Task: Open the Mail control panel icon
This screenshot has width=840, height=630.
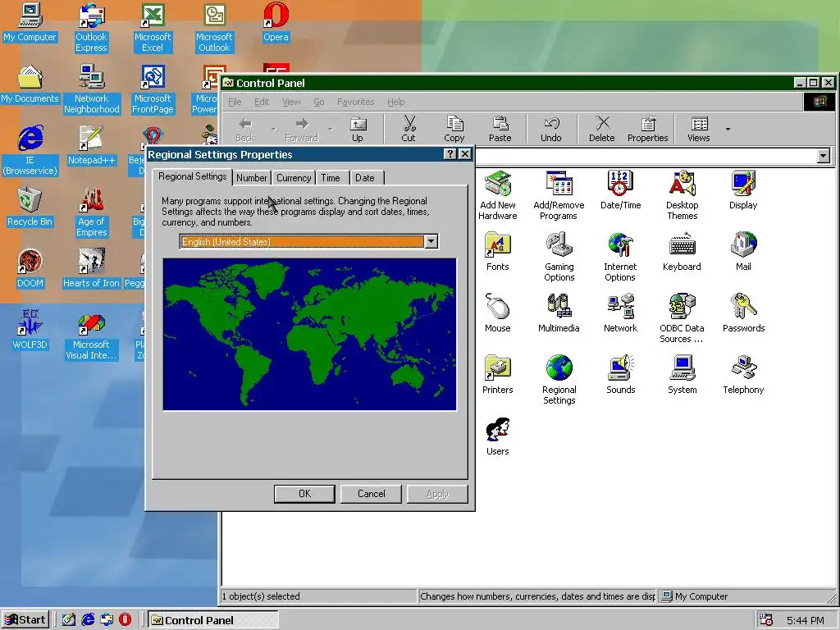Action: [x=743, y=251]
